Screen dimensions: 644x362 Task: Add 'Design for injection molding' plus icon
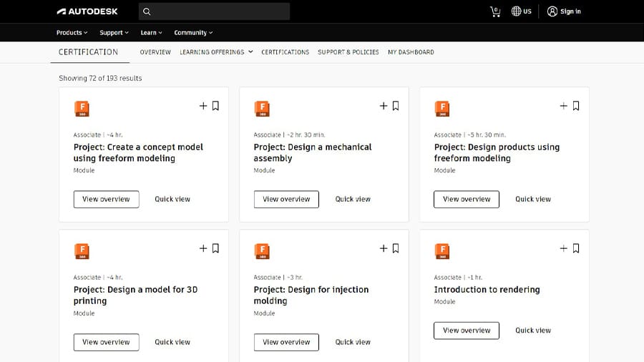384,248
